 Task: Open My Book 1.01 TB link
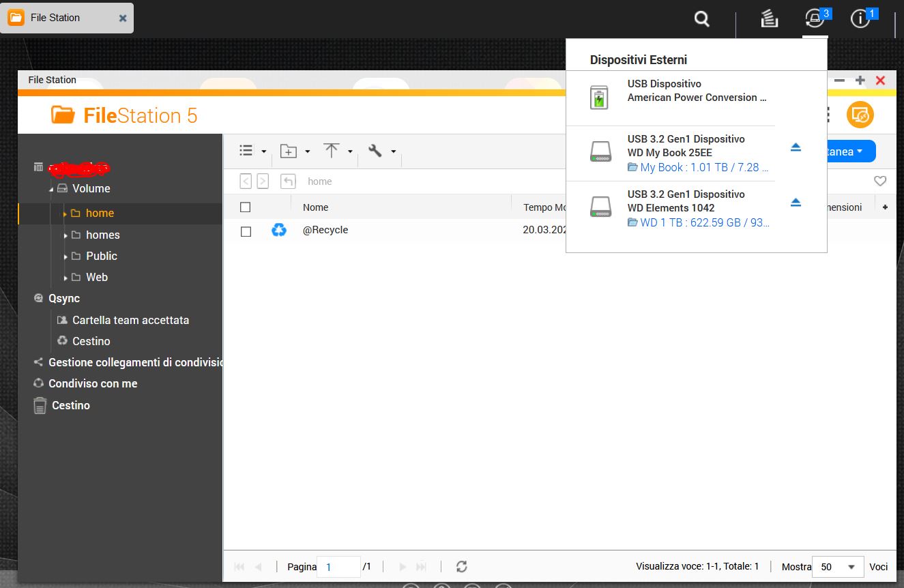coord(703,167)
